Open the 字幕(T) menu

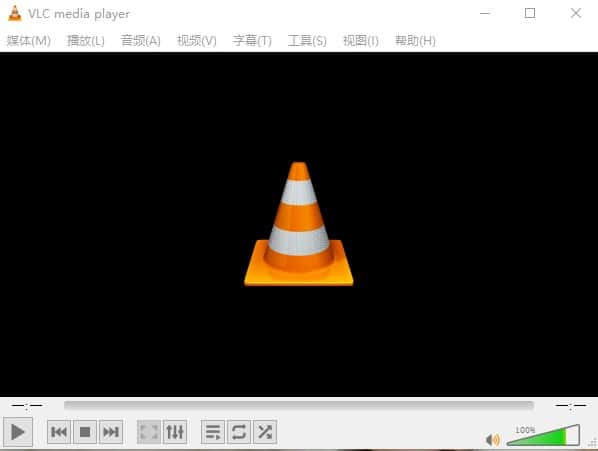pyautogui.click(x=252, y=40)
